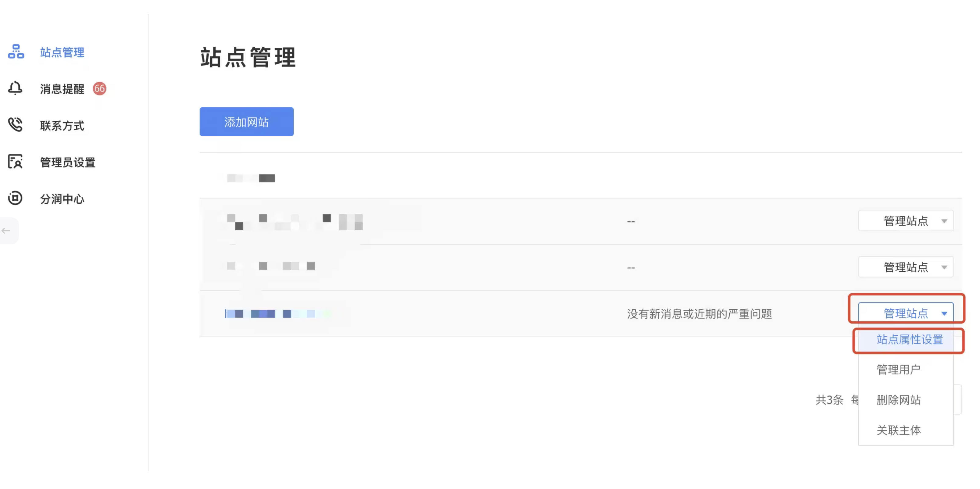View the 66 unread messages badge

click(100, 88)
